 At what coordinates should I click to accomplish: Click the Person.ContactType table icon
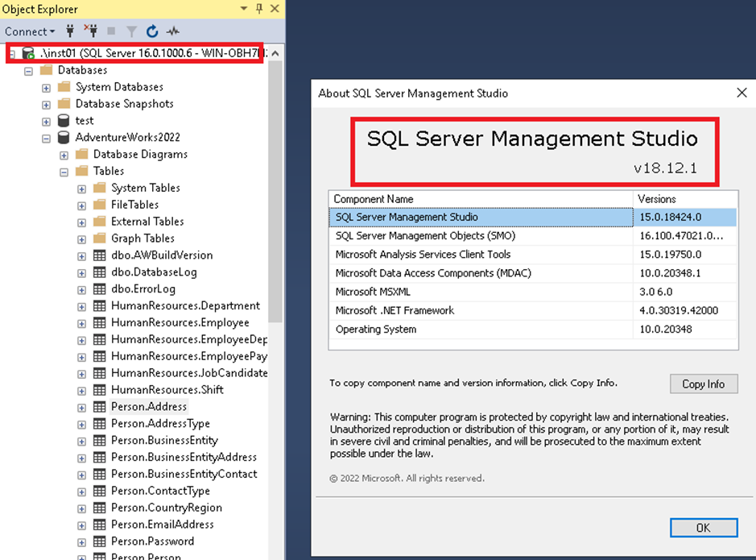point(99,492)
